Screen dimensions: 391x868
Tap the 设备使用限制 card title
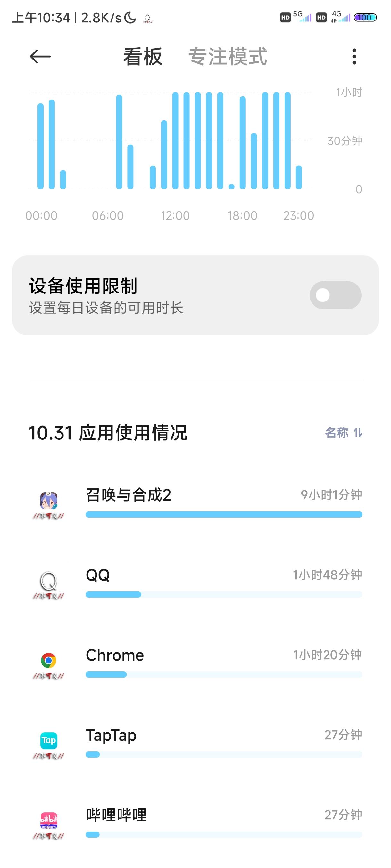coord(83,286)
